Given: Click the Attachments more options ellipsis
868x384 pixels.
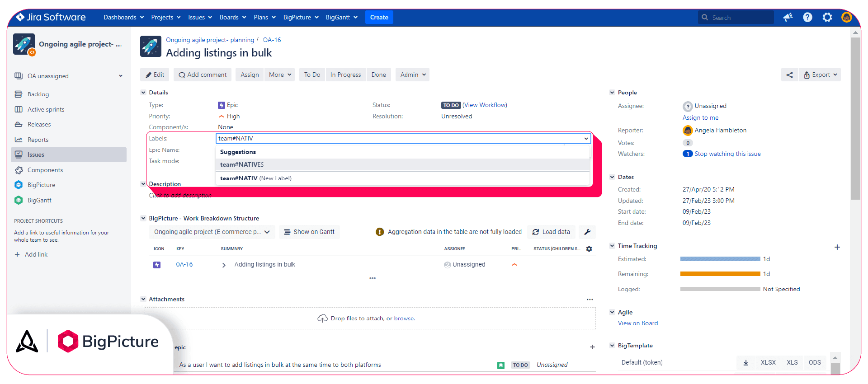Looking at the screenshot, I should tap(590, 300).
